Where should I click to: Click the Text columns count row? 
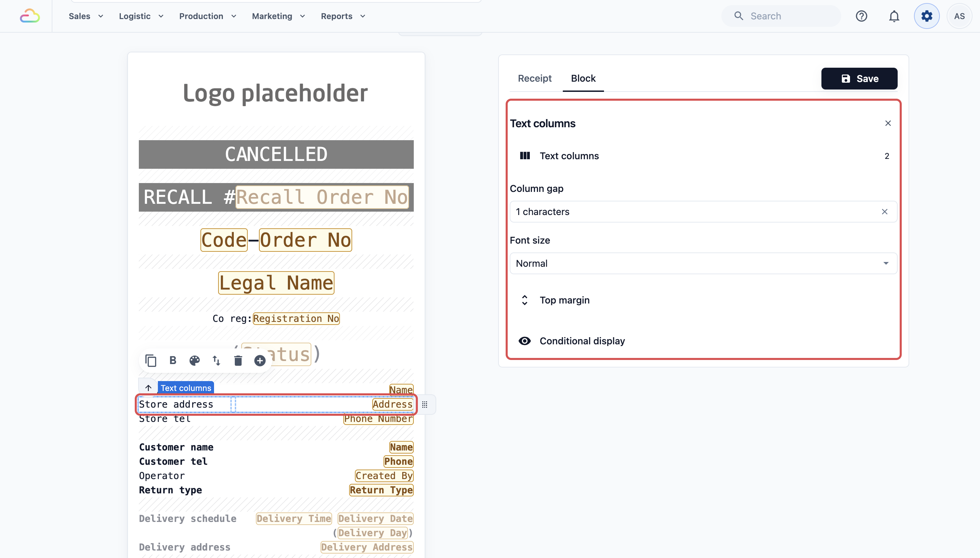tap(703, 156)
